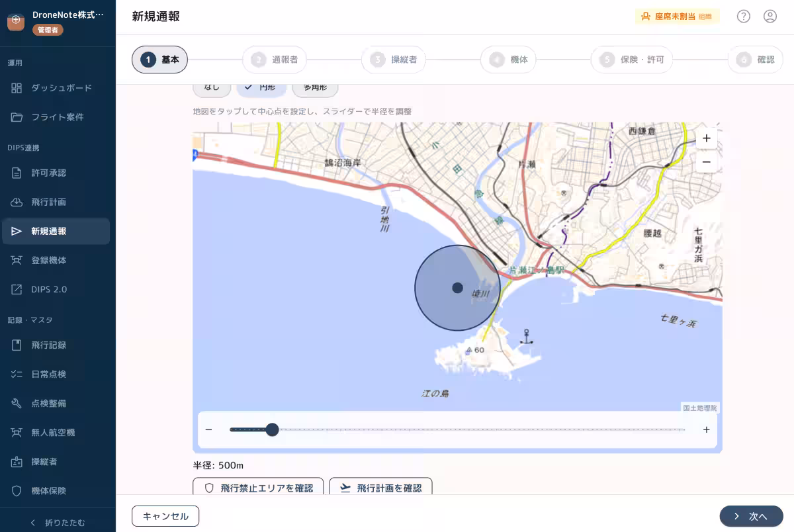Click the 飛行禁止エリアを確認 button
This screenshot has width=794, height=532.
(x=258, y=488)
